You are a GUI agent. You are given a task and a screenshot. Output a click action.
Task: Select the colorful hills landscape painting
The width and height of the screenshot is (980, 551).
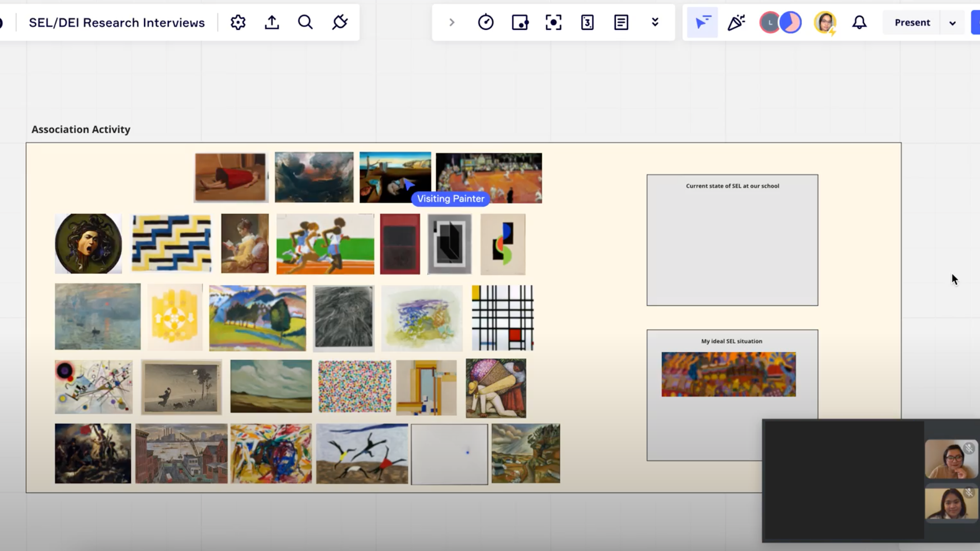257,318
